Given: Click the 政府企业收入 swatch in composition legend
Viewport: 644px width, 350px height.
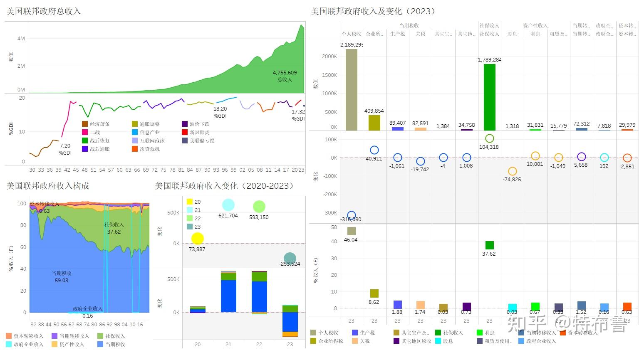Looking at the screenshot, I should point(9,344).
